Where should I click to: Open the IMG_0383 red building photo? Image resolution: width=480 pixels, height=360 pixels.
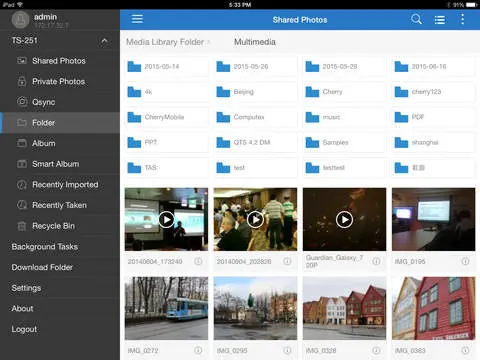[x=433, y=308]
